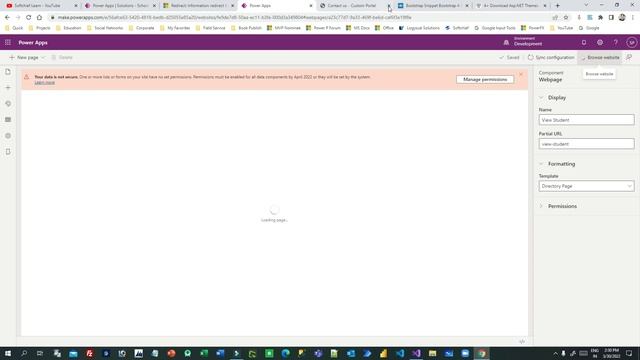640x360 pixels.
Task: Open a new browser tab
Action: pos(558,6)
